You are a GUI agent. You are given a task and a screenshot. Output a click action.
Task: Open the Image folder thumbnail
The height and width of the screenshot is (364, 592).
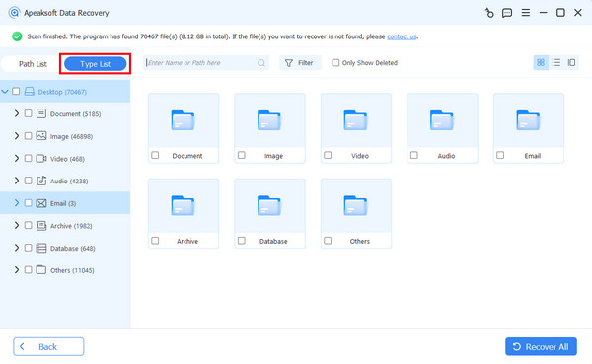pos(269,120)
